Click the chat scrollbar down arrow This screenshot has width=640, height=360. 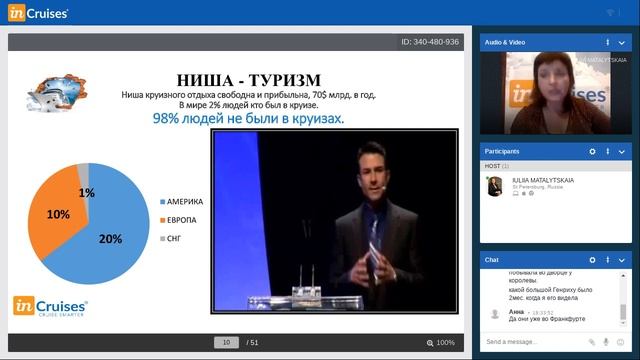point(623,323)
